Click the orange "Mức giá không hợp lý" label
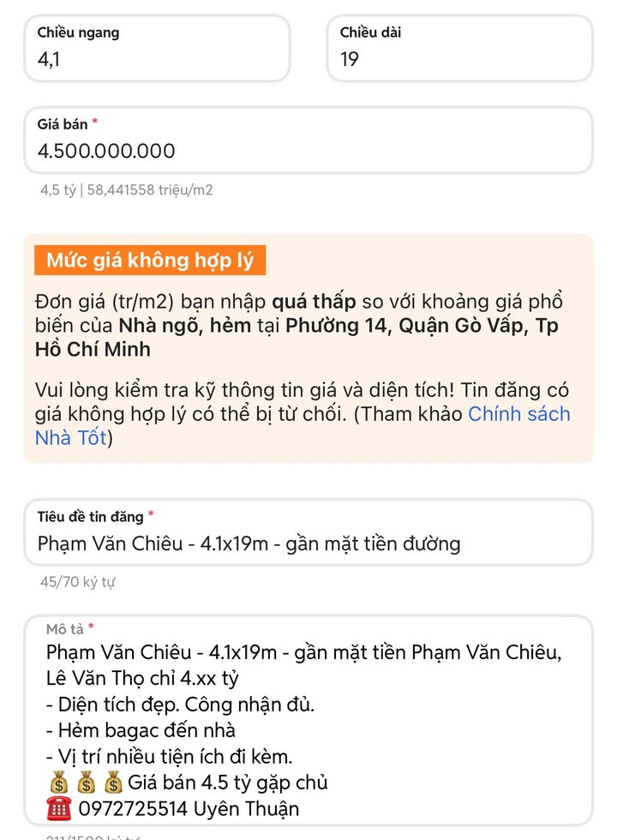Viewport: 617px width, 840px height. pos(150,261)
